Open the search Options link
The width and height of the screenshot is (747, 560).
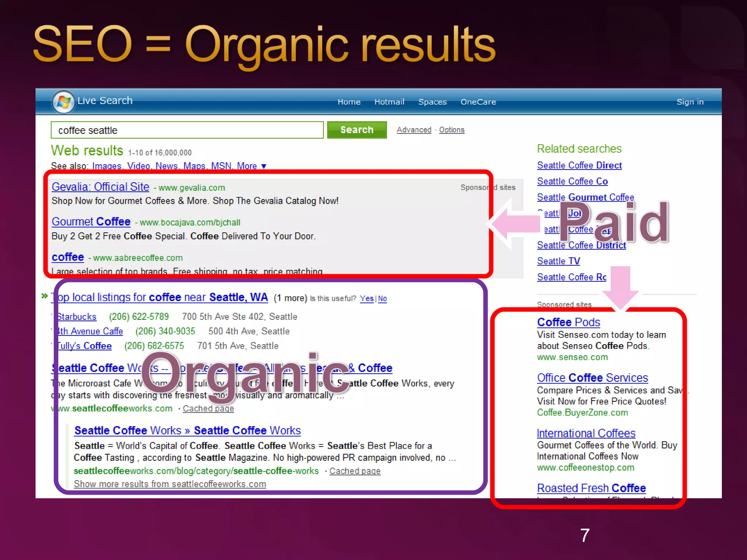(x=452, y=130)
